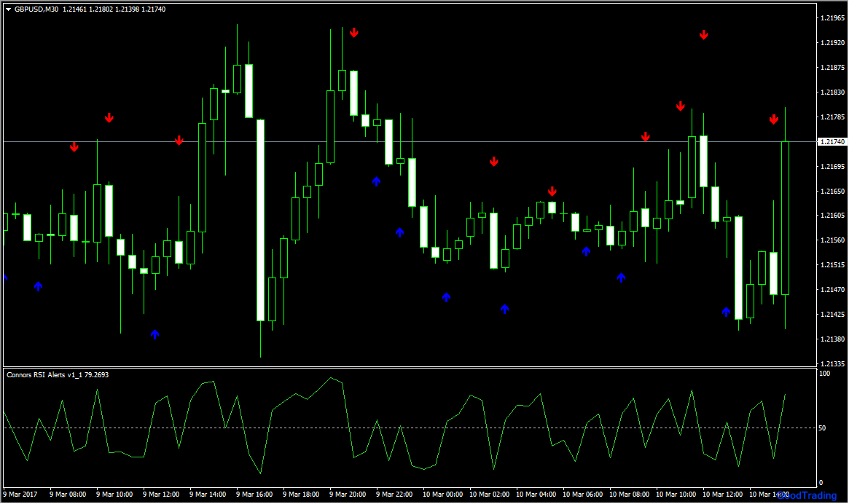Click the 9 Mar 16:00 time label
This screenshot has height=504, width=849.
coord(254,495)
